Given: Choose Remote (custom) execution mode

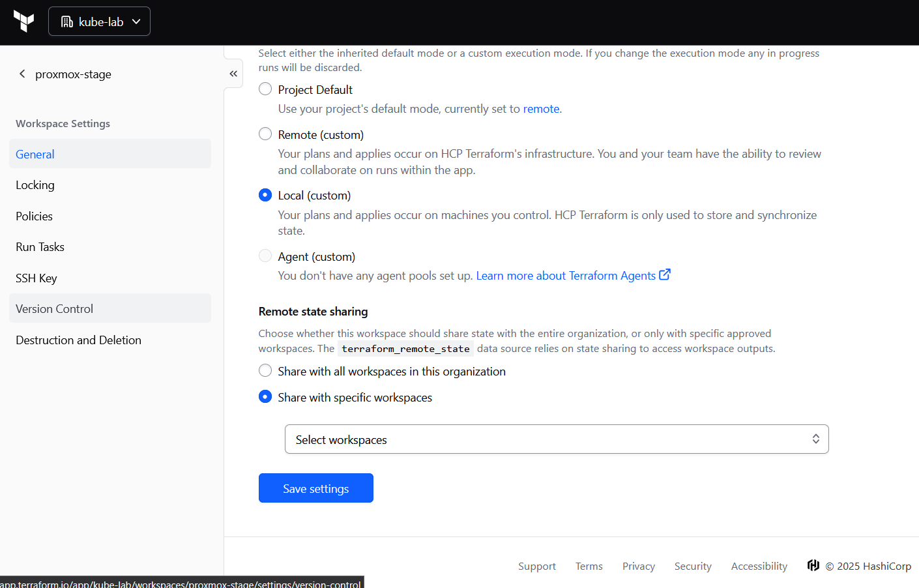Looking at the screenshot, I should 265,134.
